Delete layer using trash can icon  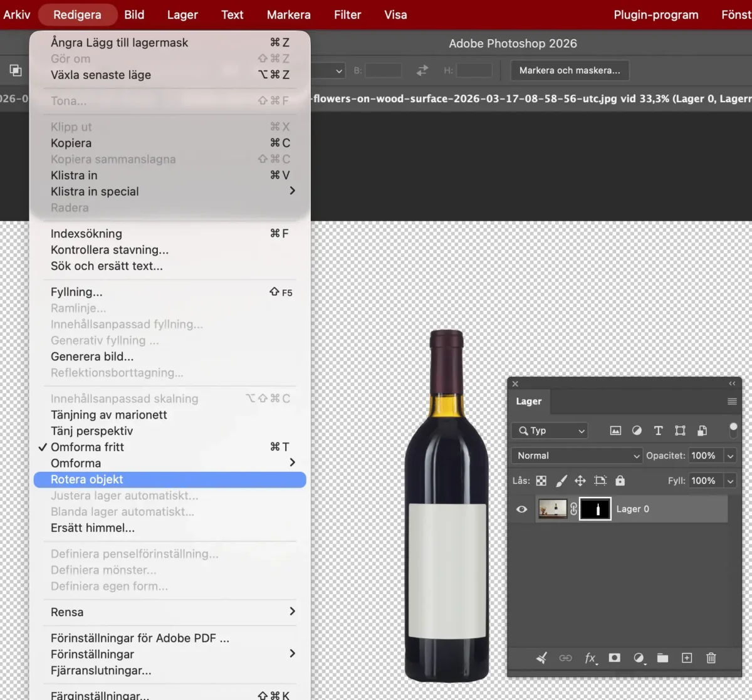coord(711,657)
